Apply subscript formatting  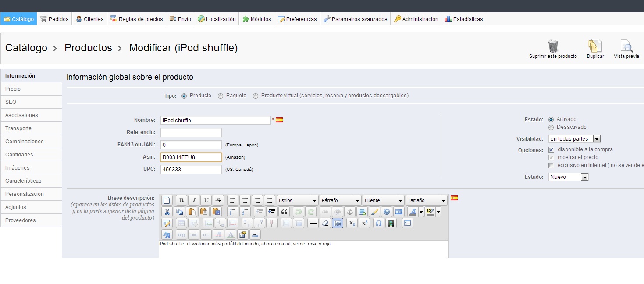352,223
